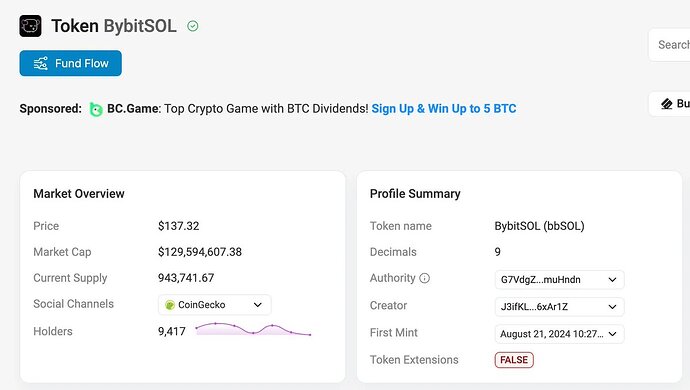
Task: Expand the CoinGecko social channels dropdown
Action: 214,305
